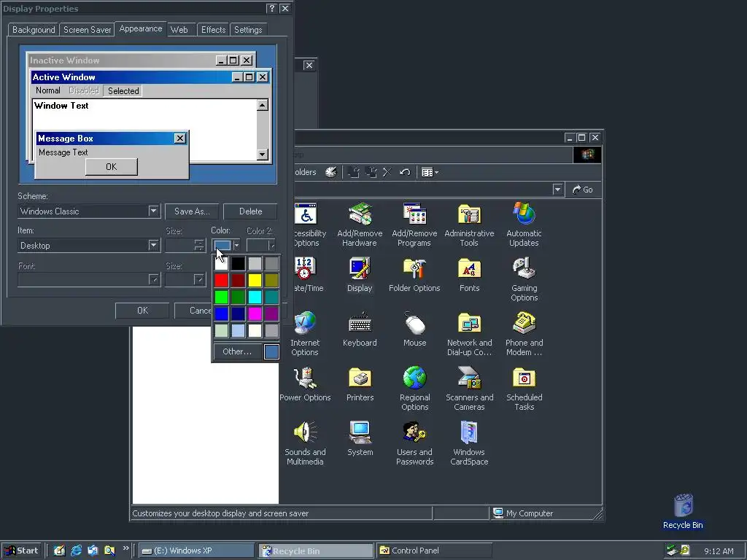747x560 pixels.
Task: Open Scheduled Tasks icon
Action: [524, 389]
